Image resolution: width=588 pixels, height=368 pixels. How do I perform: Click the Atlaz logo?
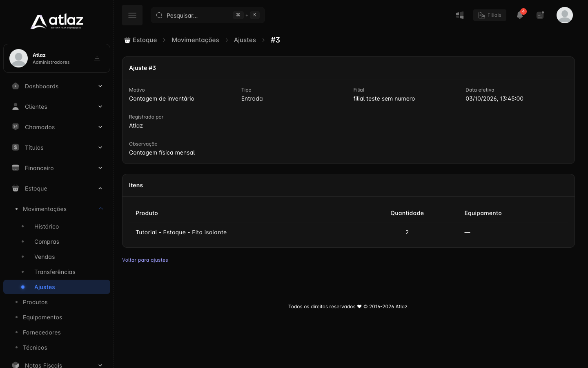point(57,22)
